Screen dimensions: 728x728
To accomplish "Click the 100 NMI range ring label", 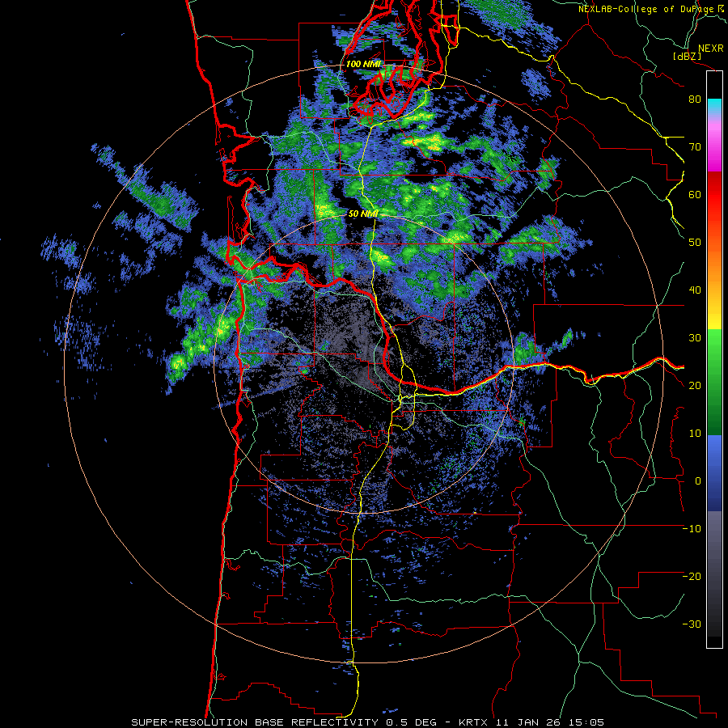I will coord(362,64).
